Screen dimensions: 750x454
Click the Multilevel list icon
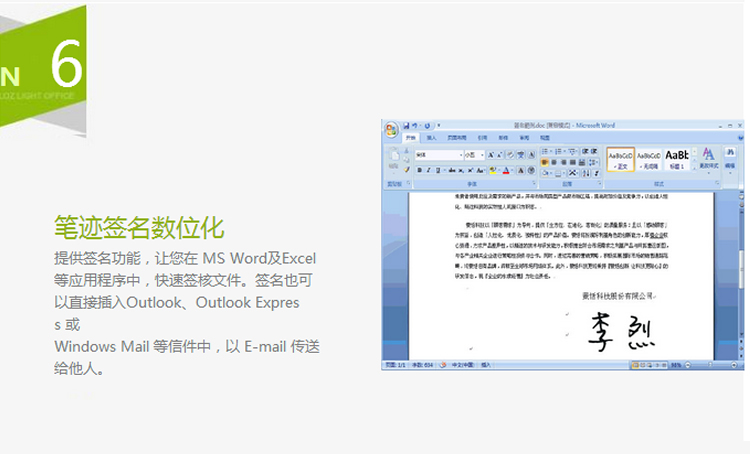coord(573,151)
